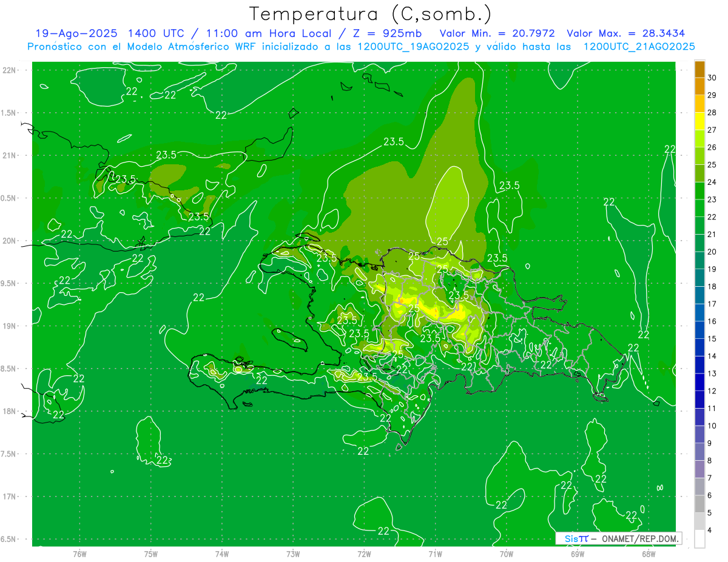Click the "22N" latitude axis label
This screenshot has height=562, width=728.
click(10, 70)
